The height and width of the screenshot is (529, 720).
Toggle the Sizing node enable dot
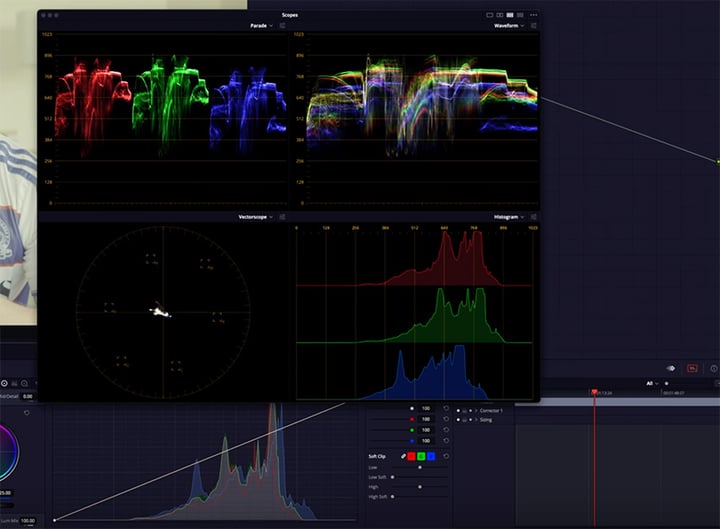pos(458,420)
